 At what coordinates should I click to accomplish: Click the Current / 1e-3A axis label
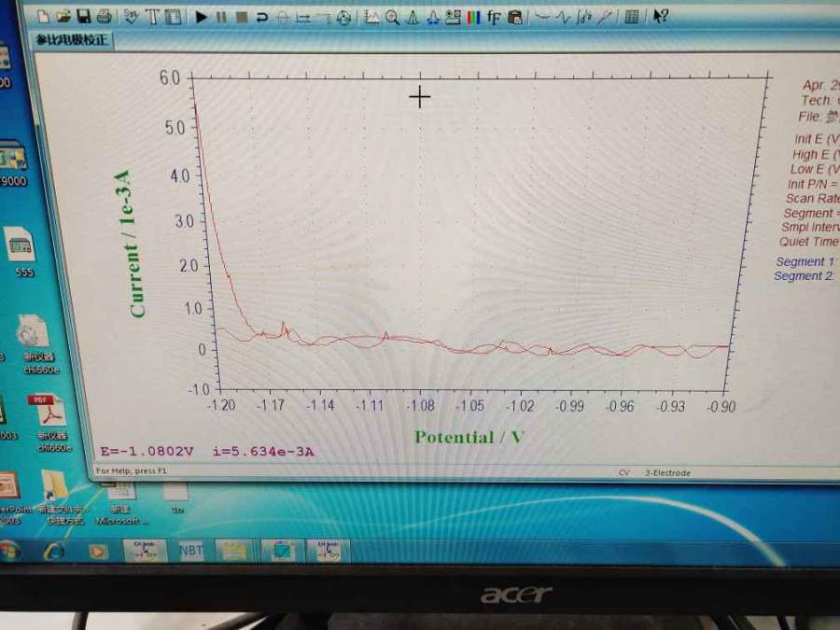tap(131, 244)
